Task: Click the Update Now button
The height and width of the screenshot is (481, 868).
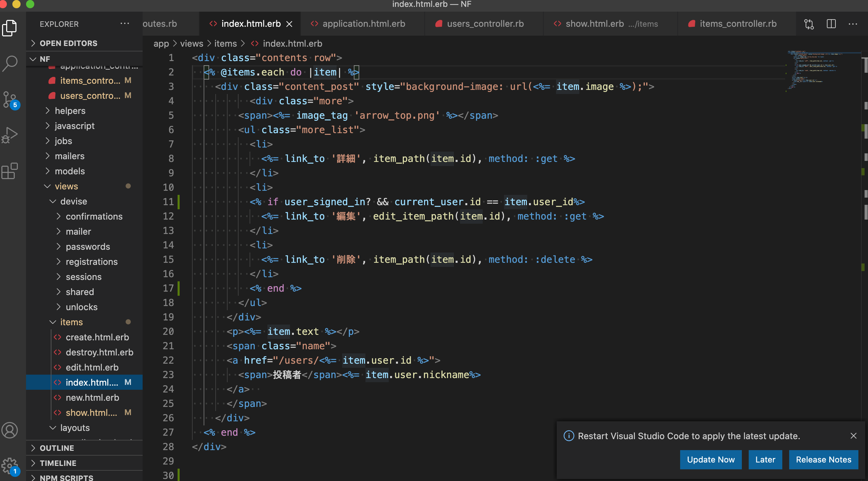Action: point(711,460)
